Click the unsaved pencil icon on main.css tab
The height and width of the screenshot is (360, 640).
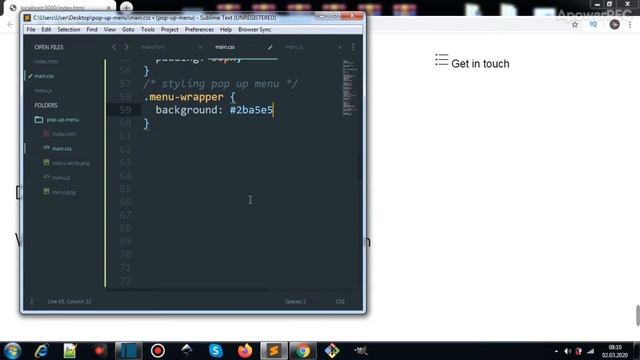tap(270, 47)
